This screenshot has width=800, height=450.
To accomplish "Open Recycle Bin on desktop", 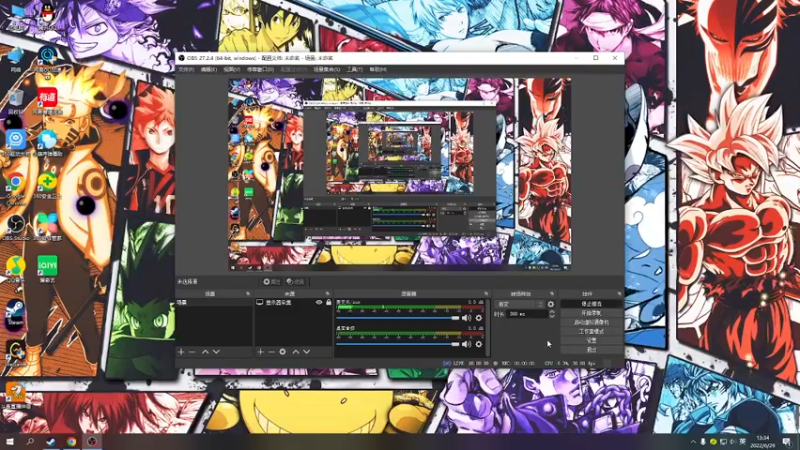I will [15, 101].
